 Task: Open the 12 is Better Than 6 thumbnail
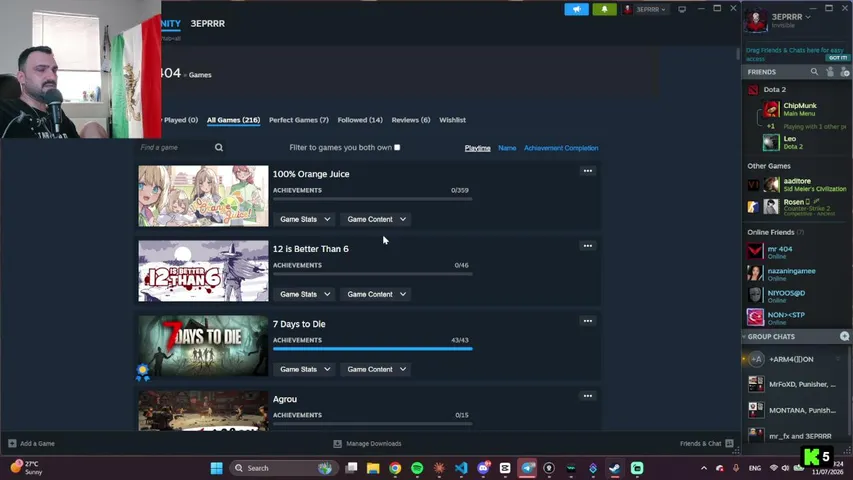click(203, 271)
